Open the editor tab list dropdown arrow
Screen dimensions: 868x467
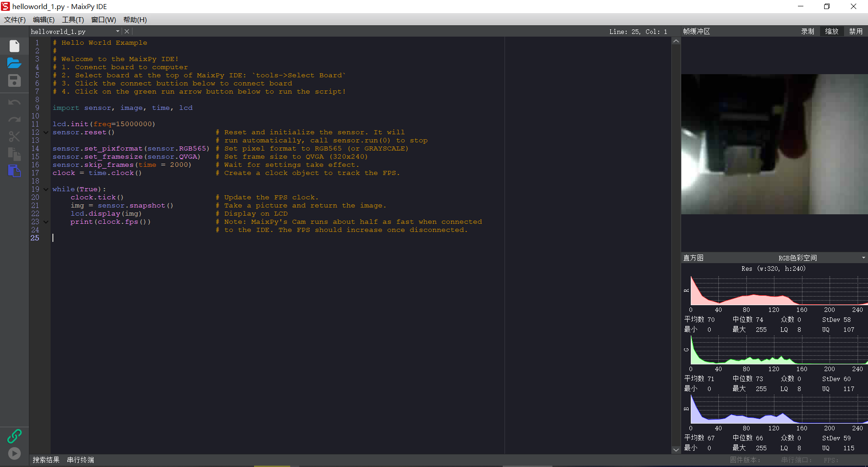(118, 31)
